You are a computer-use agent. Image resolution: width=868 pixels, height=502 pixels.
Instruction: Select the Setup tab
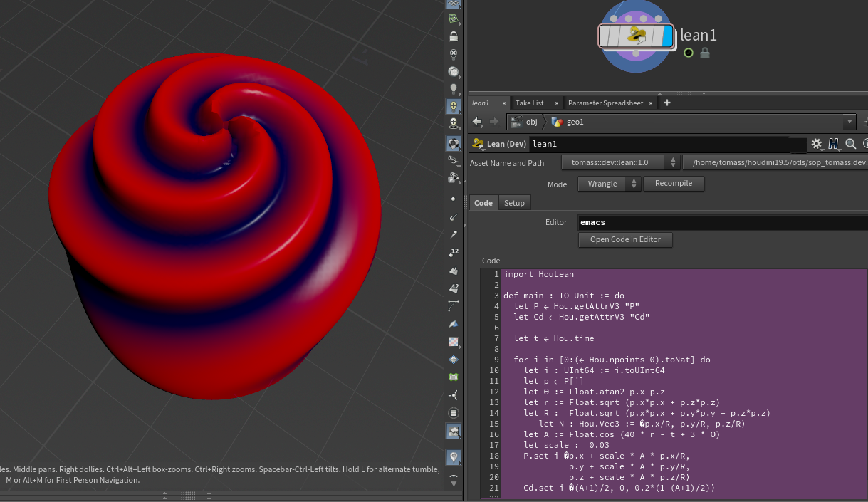coord(514,203)
